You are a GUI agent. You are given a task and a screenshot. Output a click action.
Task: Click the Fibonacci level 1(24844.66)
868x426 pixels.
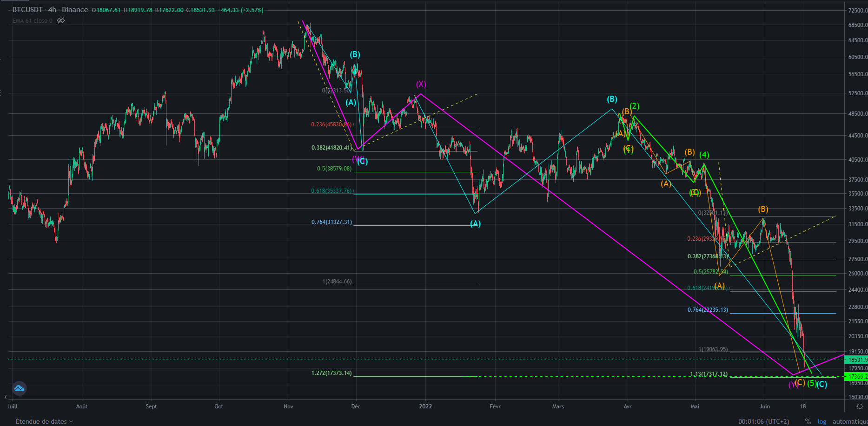click(337, 282)
